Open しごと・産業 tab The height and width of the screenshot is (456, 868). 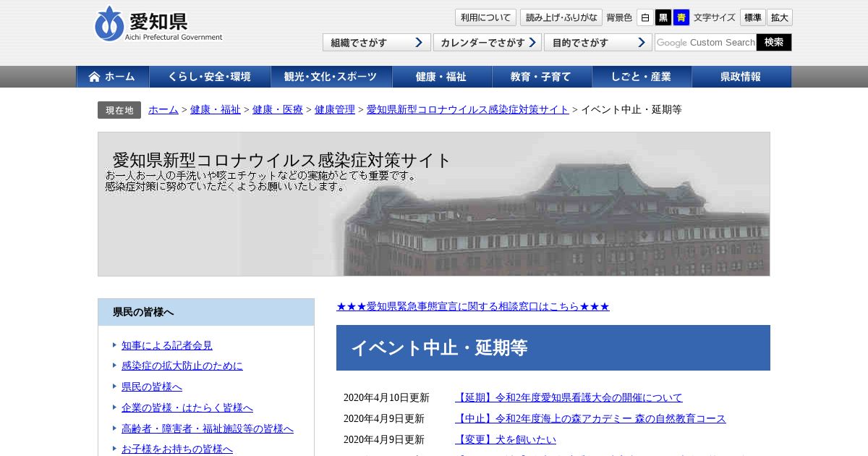coord(642,77)
